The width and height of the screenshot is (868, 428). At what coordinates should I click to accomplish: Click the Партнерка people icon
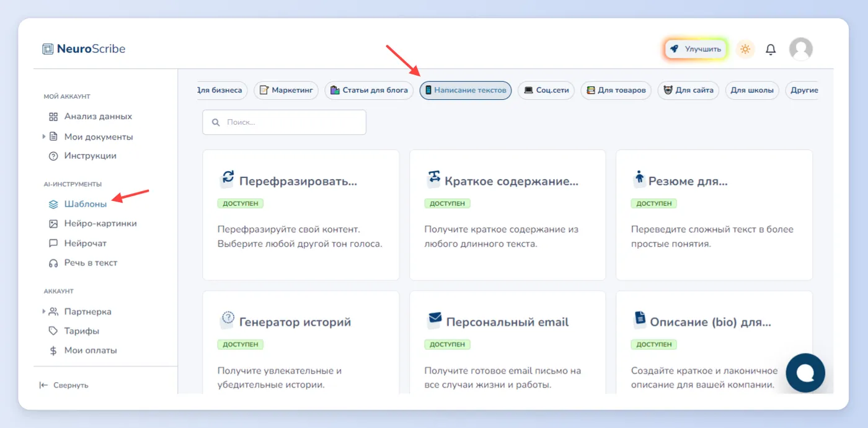click(53, 311)
